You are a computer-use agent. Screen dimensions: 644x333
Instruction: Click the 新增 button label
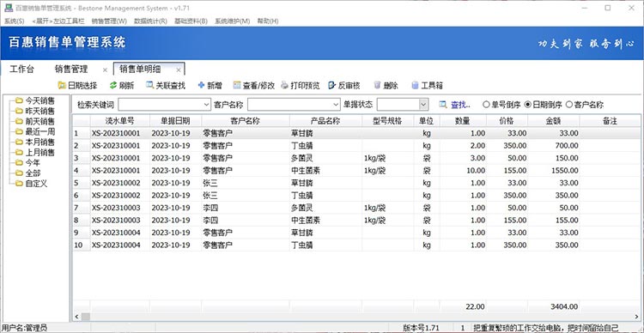point(215,86)
